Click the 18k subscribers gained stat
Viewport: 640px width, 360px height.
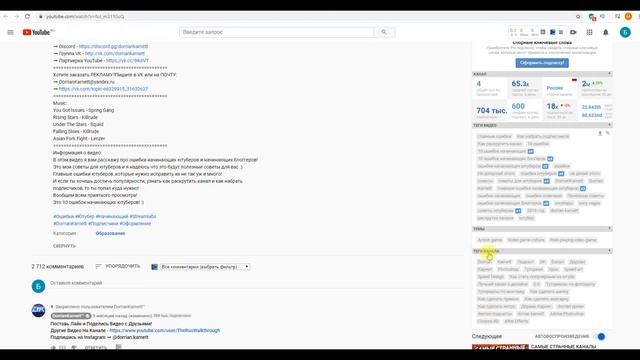pyautogui.click(x=553, y=106)
